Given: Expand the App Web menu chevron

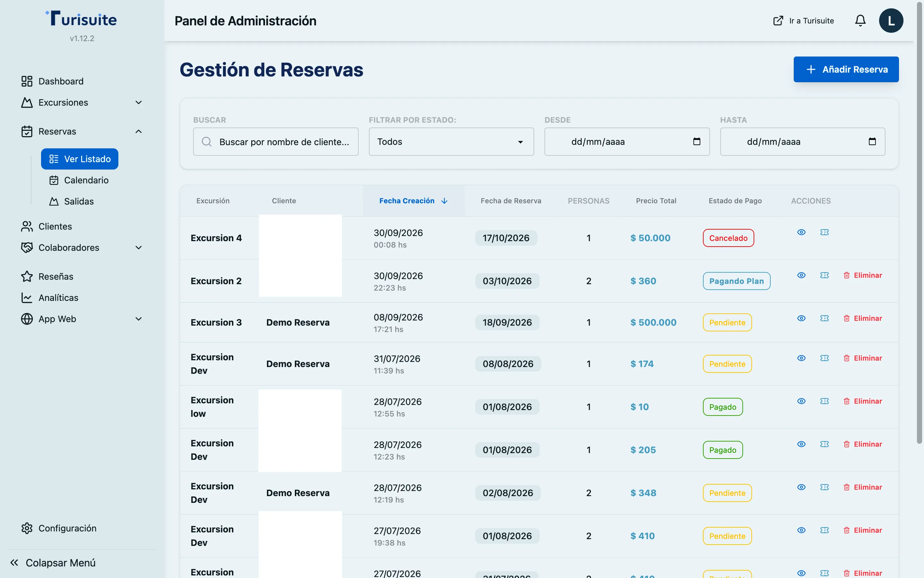Looking at the screenshot, I should pos(139,319).
